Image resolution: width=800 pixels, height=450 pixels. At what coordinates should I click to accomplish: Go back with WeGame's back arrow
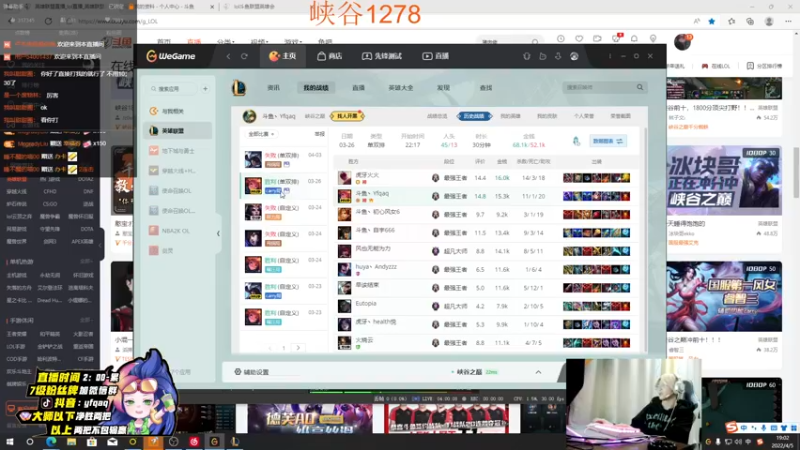coord(229,56)
